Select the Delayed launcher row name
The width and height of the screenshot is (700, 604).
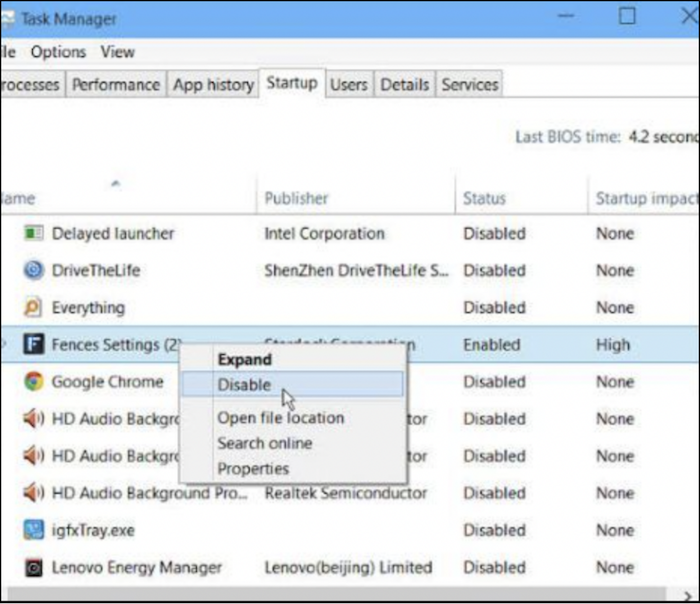[113, 233]
